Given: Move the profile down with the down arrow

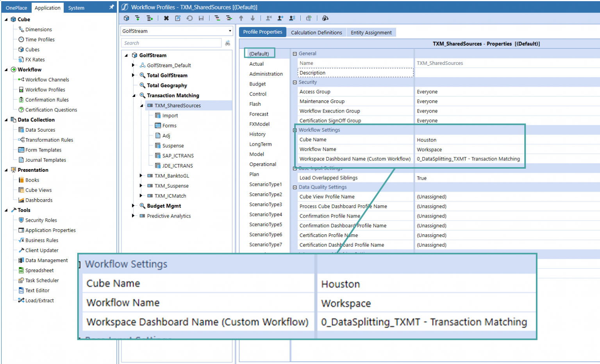Looking at the screenshot, I should coord(253,18).
